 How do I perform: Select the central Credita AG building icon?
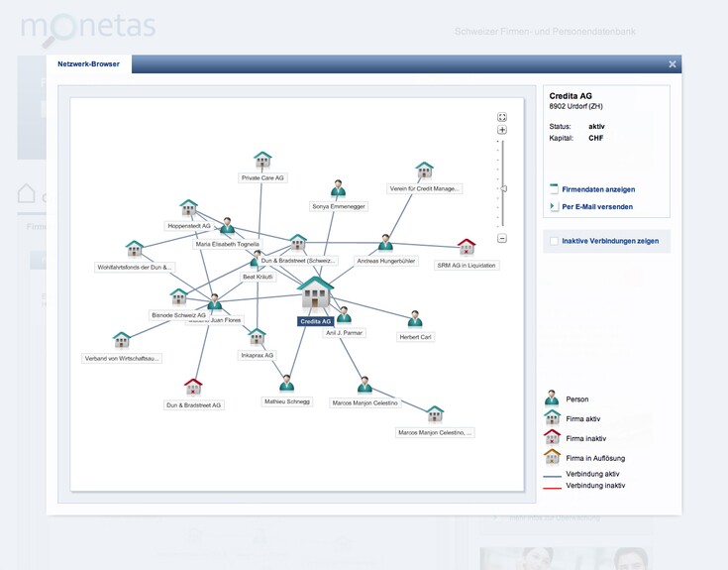[315, 293]
